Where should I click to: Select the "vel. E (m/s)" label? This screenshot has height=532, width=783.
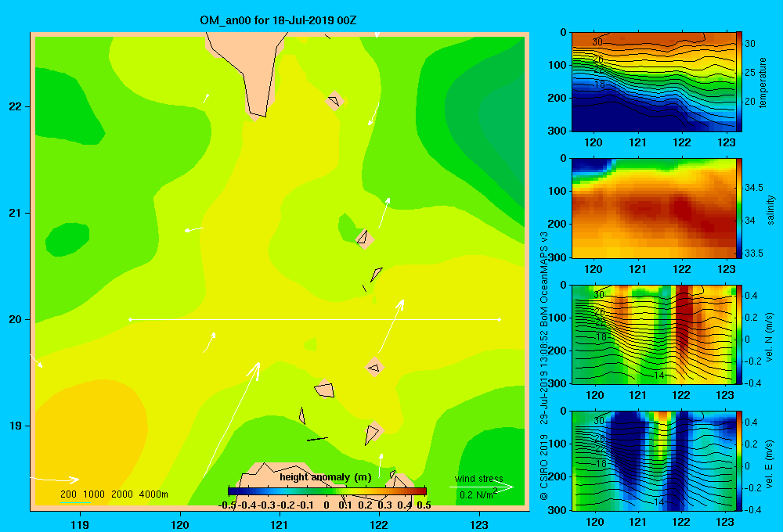[x=770, y=463]
